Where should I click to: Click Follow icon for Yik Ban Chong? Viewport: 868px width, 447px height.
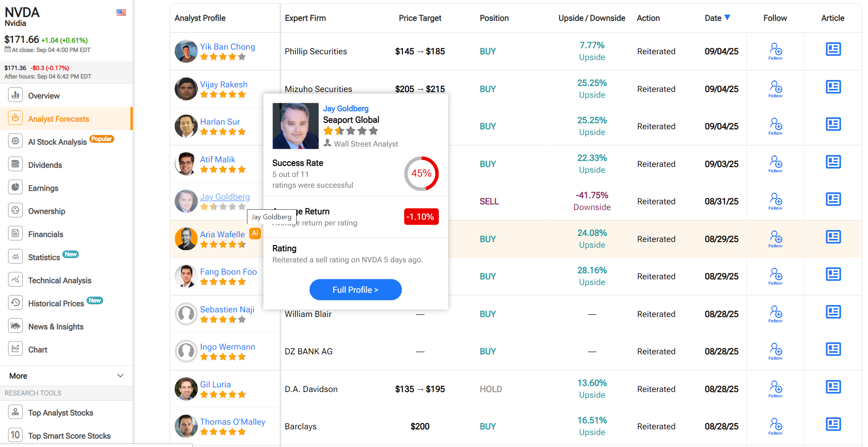775,51
